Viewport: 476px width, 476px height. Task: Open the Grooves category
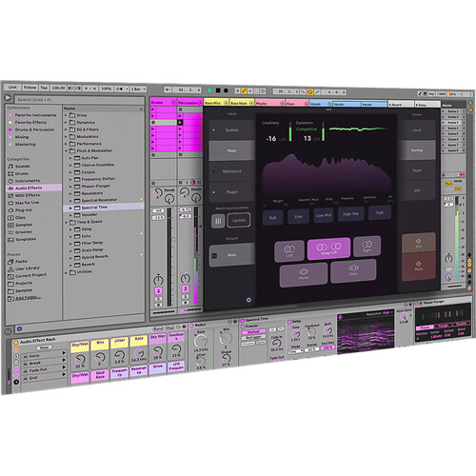(x=20, y=232)
